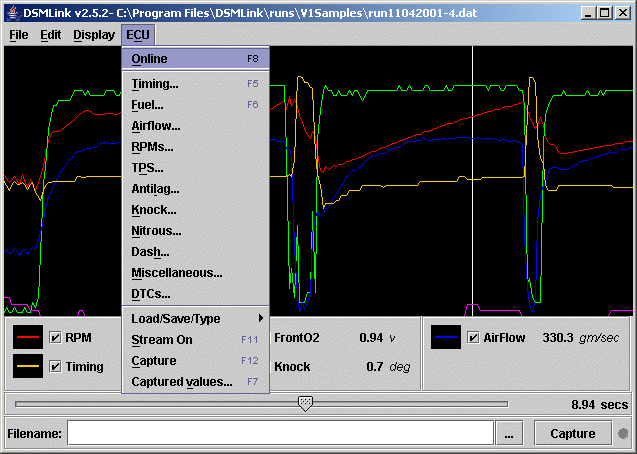The image size is (637, 454).
Task: Click the time position slider thumb
Action: coord(306,403)
